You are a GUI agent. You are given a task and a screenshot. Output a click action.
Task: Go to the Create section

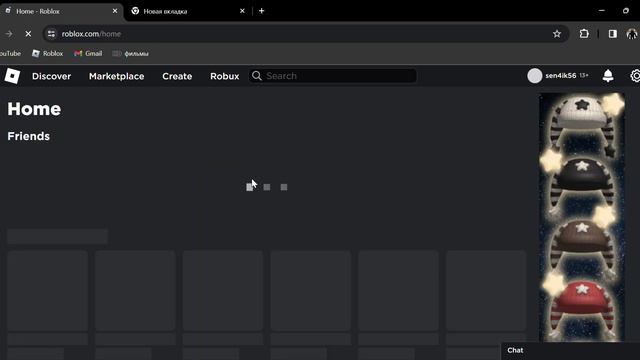point(177,76)
